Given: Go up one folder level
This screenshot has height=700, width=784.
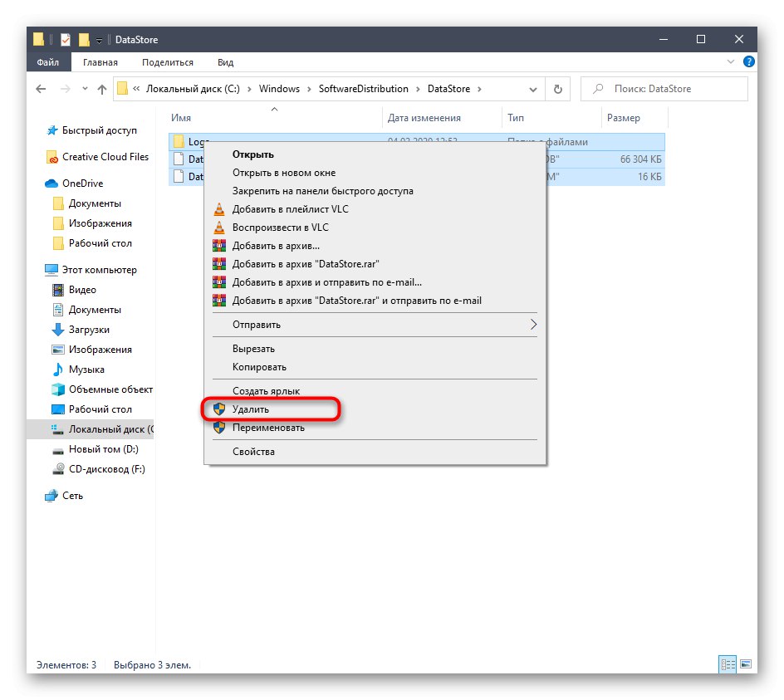Looking at the screenshot, I should pos(102,89).
